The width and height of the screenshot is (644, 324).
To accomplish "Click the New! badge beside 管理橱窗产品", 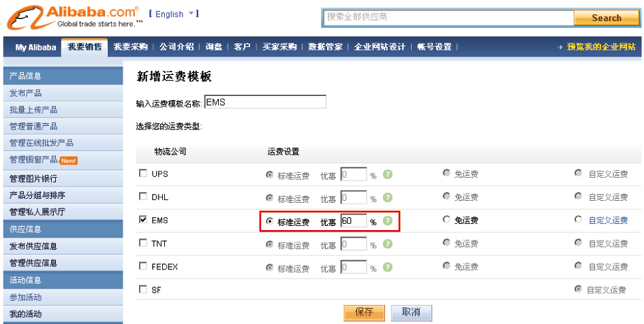I will [69, 161].
